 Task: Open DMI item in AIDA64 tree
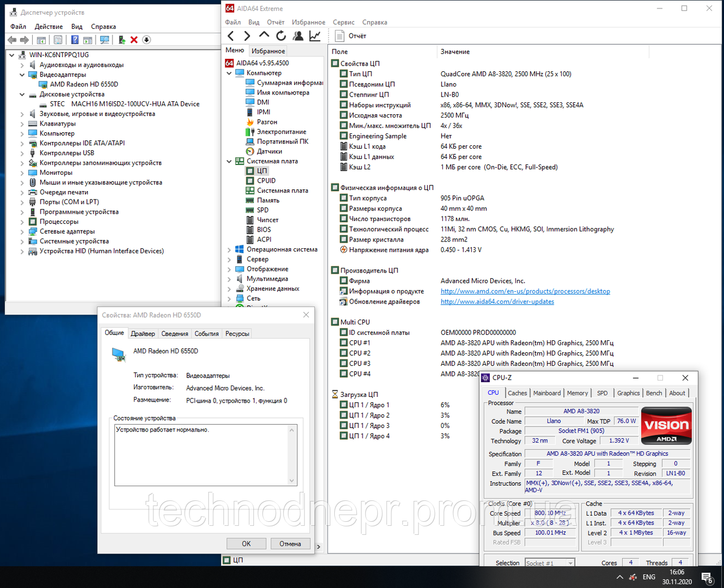pyautogui.click(x=263, y=102)
